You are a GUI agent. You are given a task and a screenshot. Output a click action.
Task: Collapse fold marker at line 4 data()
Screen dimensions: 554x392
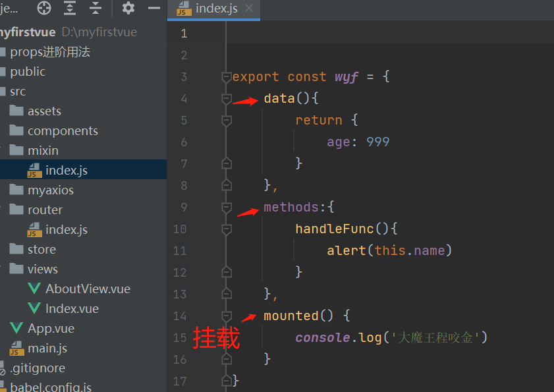[227, 99]
